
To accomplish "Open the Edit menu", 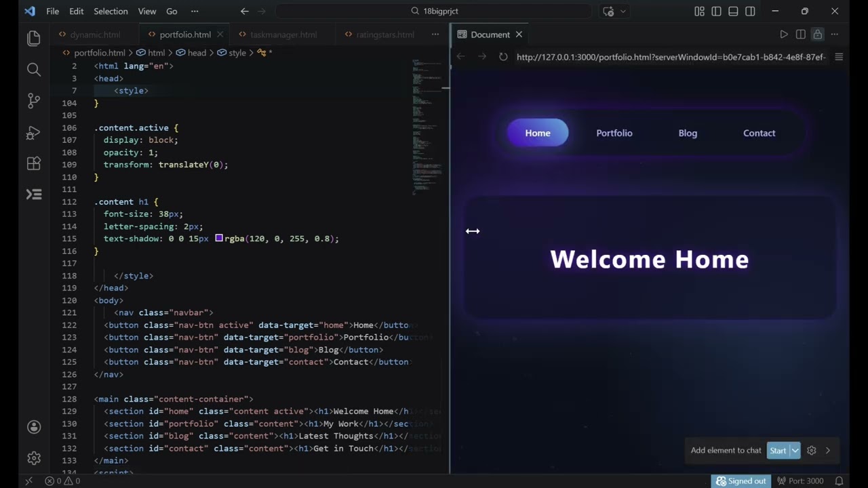I will [x=77, y=11].
